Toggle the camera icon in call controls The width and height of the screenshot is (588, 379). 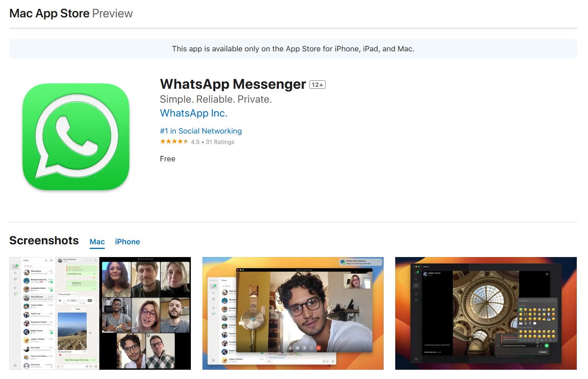coord(297,348)
